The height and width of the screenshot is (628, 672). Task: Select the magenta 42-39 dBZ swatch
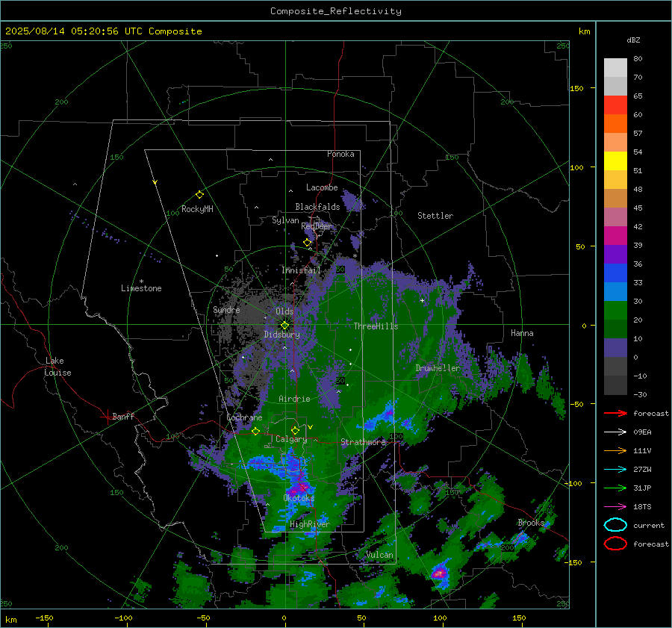[615, 235]
